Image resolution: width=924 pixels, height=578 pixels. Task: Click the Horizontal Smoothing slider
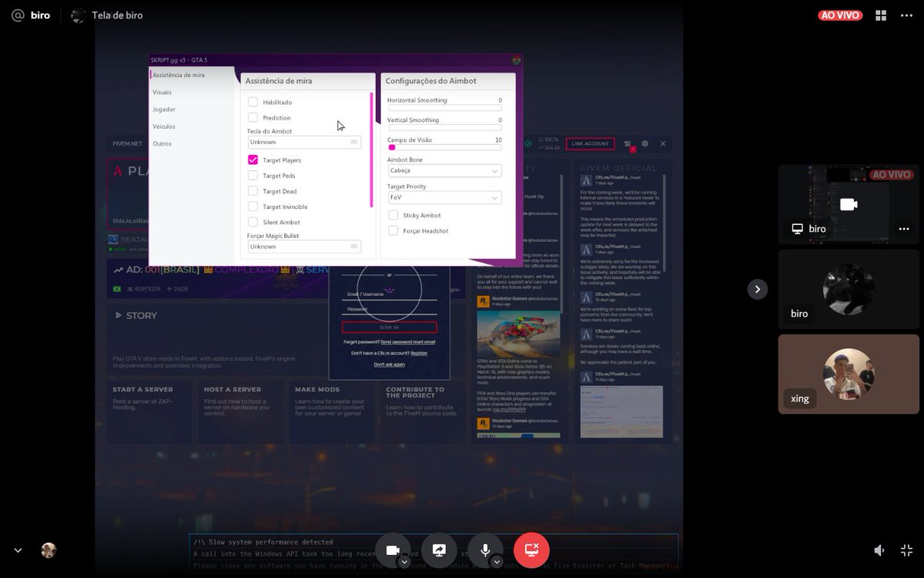tap(445, 107)
